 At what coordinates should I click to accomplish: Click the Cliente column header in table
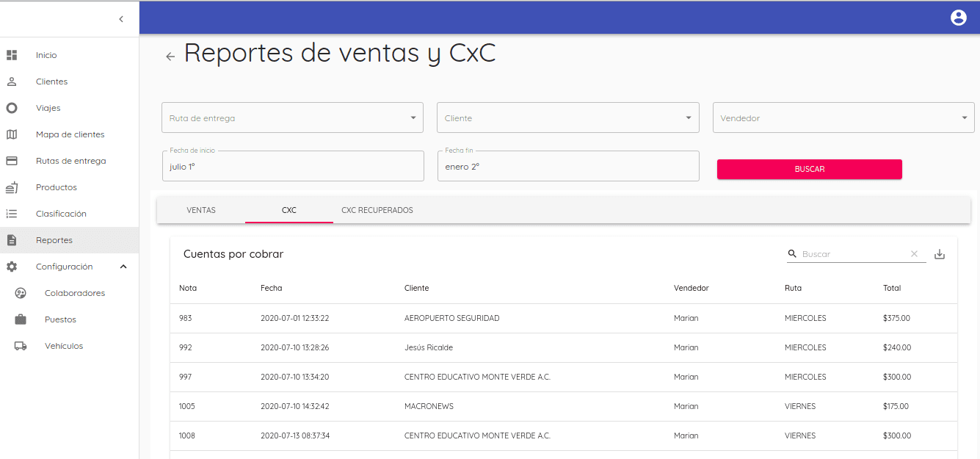point(416,288)
